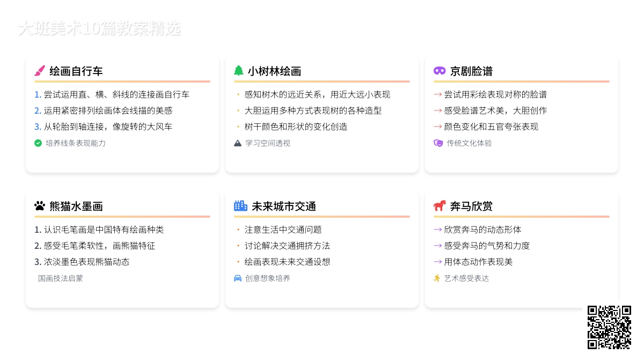The width and height of the screenshot is (644, 362).
Task: Click the blue city building icon
Action: [x=240, y=206]
